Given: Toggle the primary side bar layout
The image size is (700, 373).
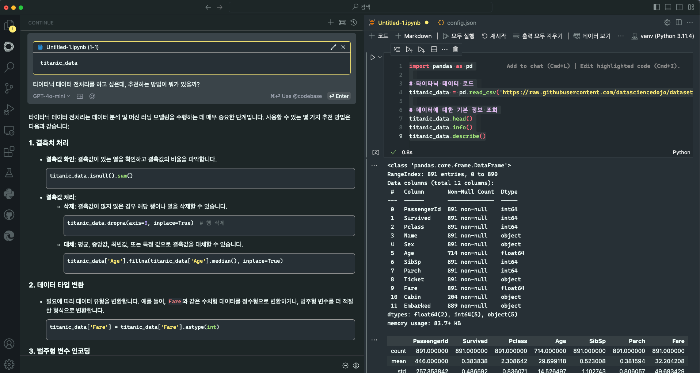Looking at the screenshot, I should click(x=656, y=7).
